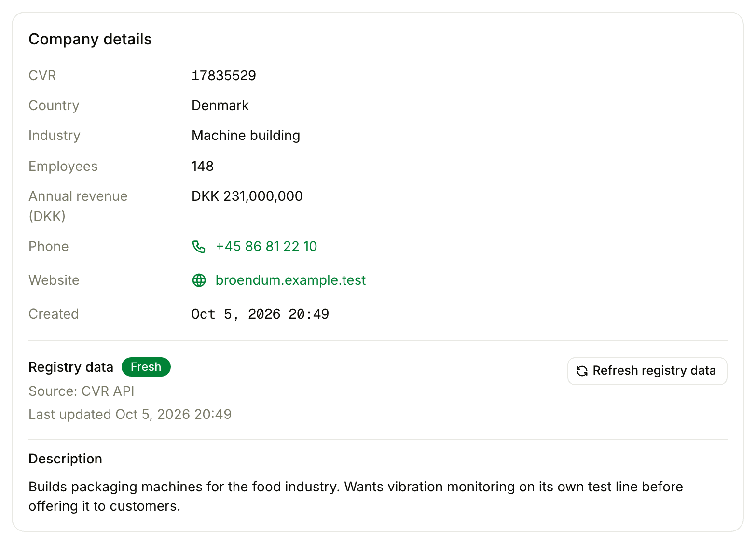Click the Employees field label
756x544 pixels.
63,167
